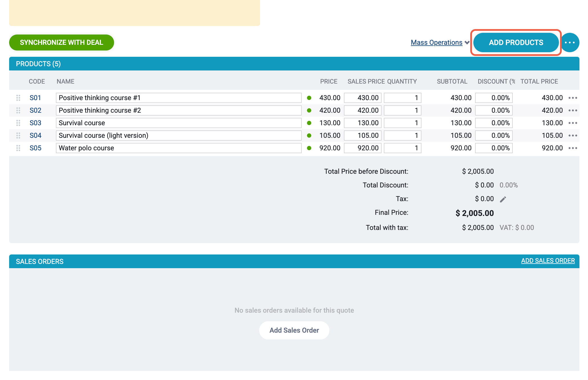Click drag handle for row S01
Viewport: 588px width, 380px height.
(18, 98)
